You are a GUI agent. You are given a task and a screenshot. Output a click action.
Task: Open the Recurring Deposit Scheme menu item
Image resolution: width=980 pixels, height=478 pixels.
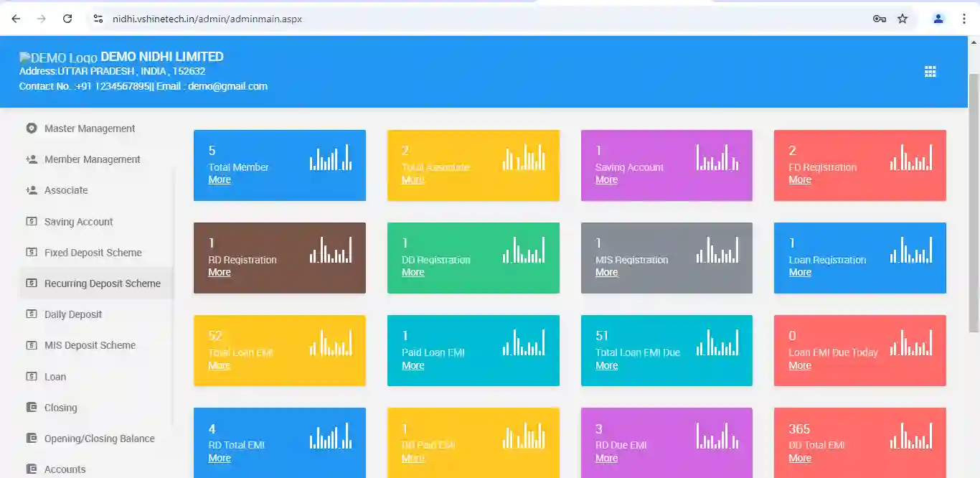click(102, 283)
